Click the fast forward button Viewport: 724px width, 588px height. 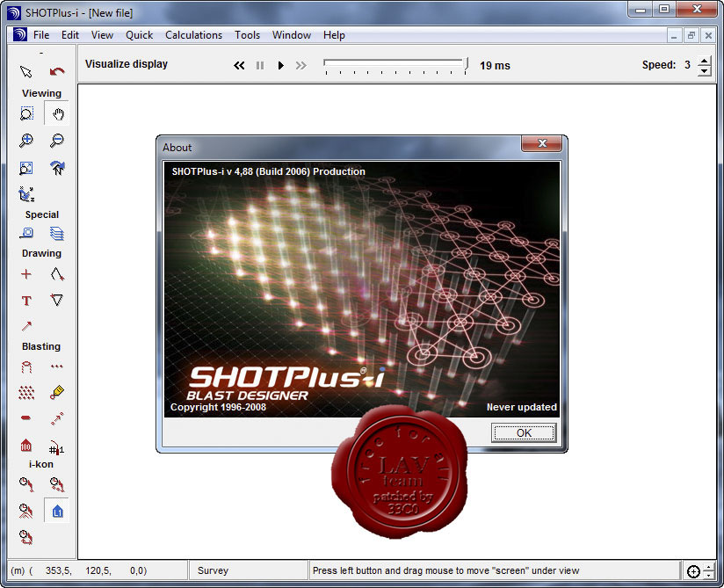pos(301,66)
